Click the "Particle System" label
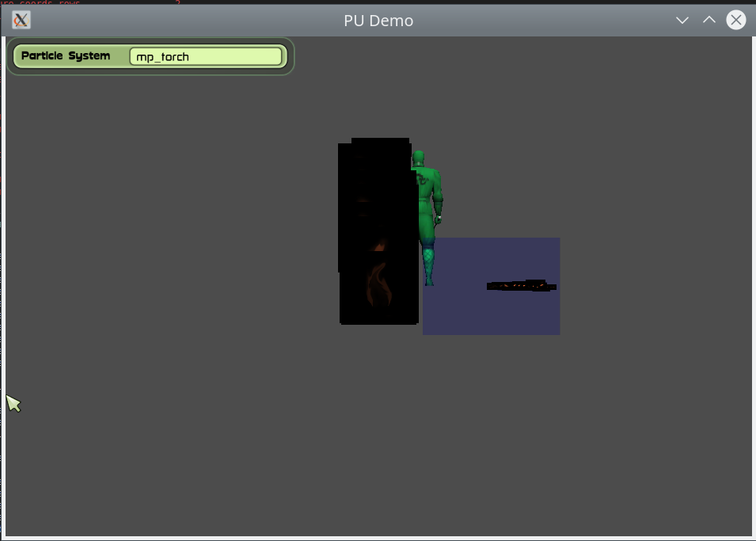 (66, 56)
